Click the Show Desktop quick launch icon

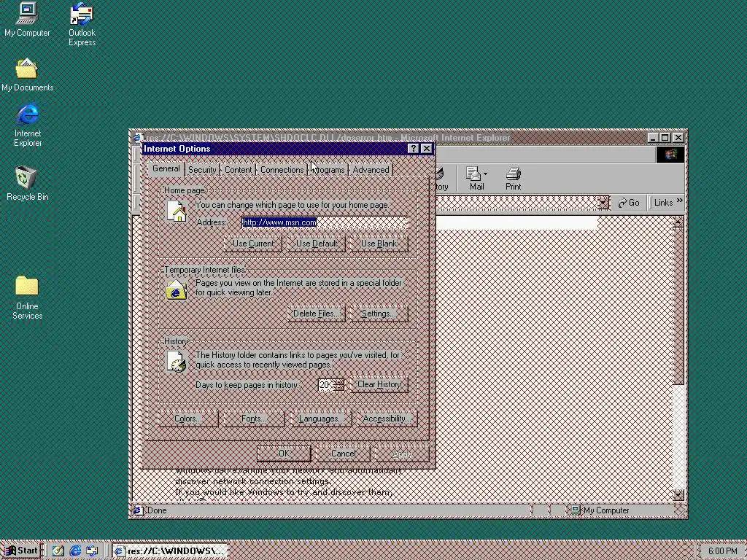click(x=58, y=551)
